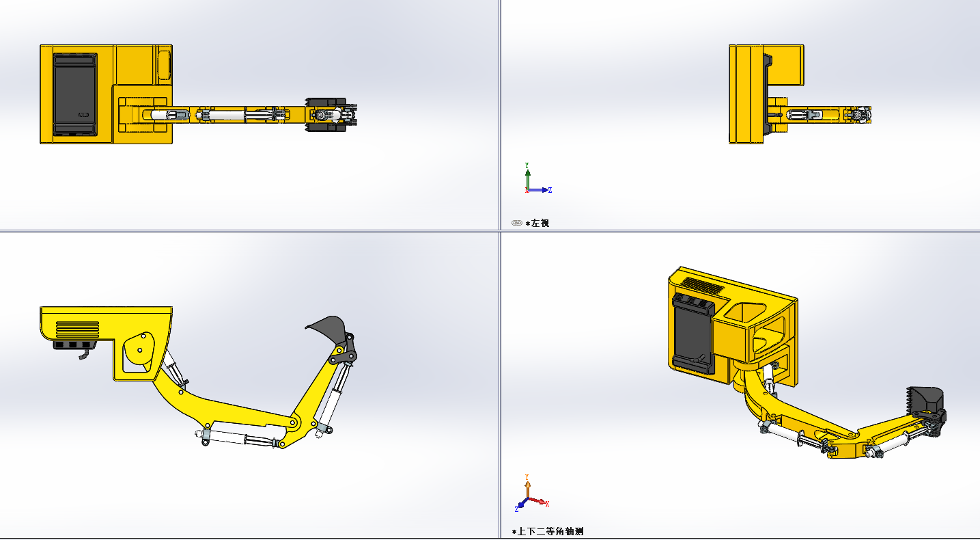Select the tall yellow body in the "*左视" view
This screenshot has height=540, width=980.
[x=746, y=94]
